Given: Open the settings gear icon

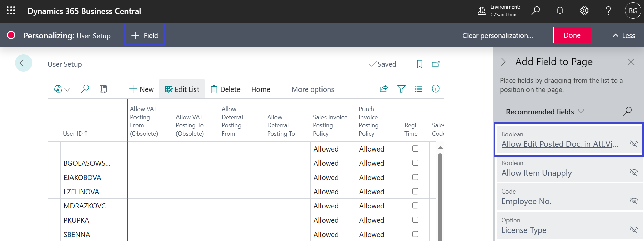Looking at the screenshot, I should point(584,11).
